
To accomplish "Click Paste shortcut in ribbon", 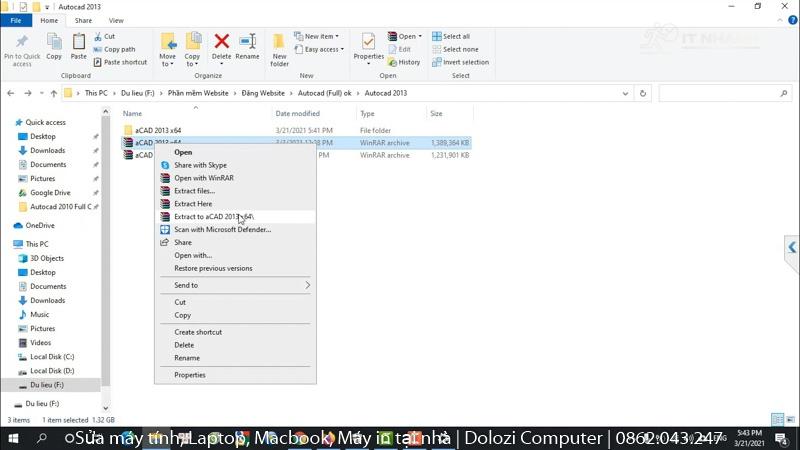I will click(x=120, y=62).
